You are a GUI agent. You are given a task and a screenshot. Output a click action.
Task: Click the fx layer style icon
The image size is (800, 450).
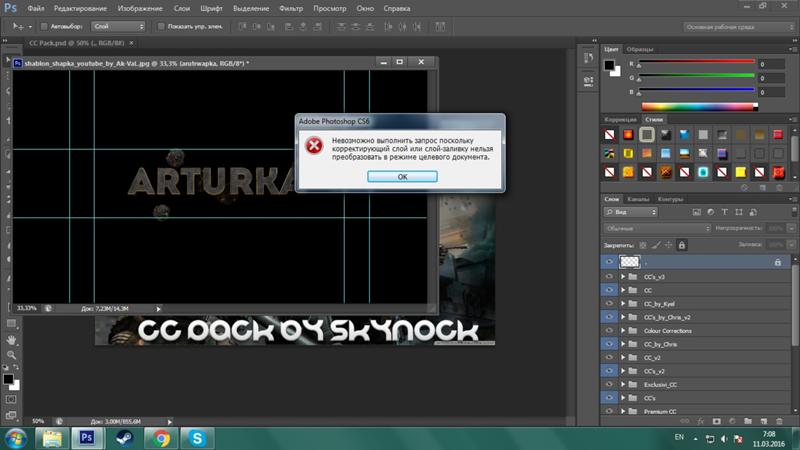pyautogui.click(x=701, y=421)
